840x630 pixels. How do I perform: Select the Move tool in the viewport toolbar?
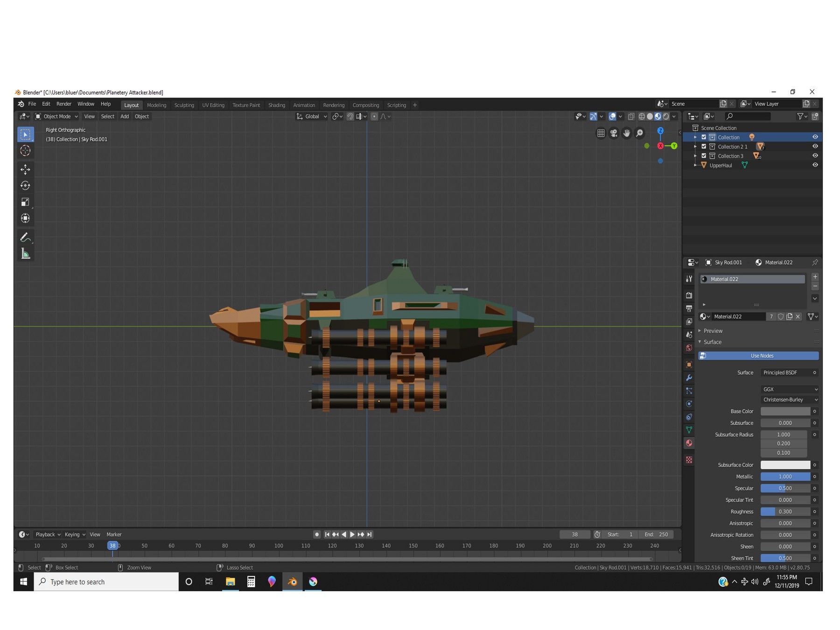click(x=26, y=169)
